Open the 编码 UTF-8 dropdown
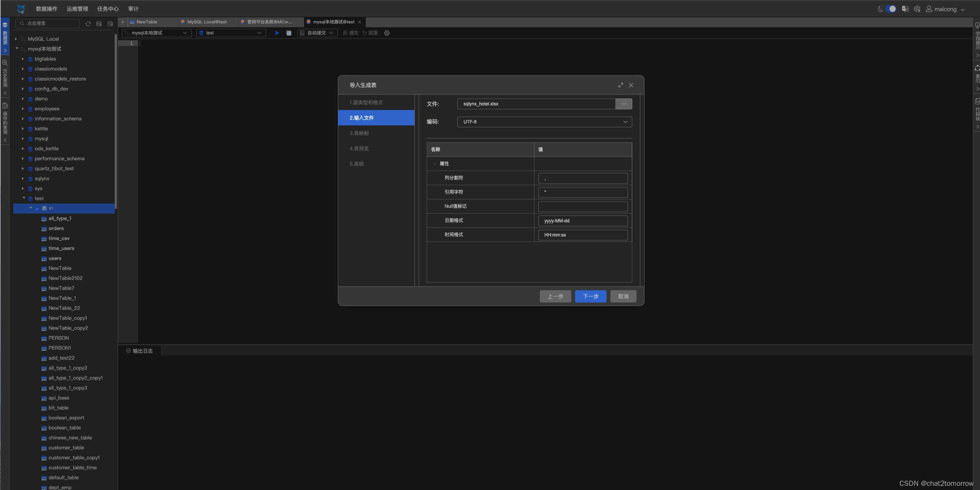 tap(544, 122)
